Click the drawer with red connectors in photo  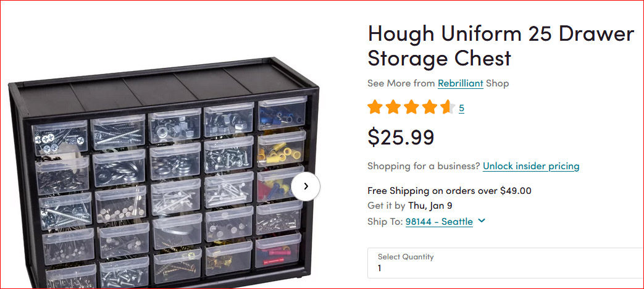tap(278, 251)
